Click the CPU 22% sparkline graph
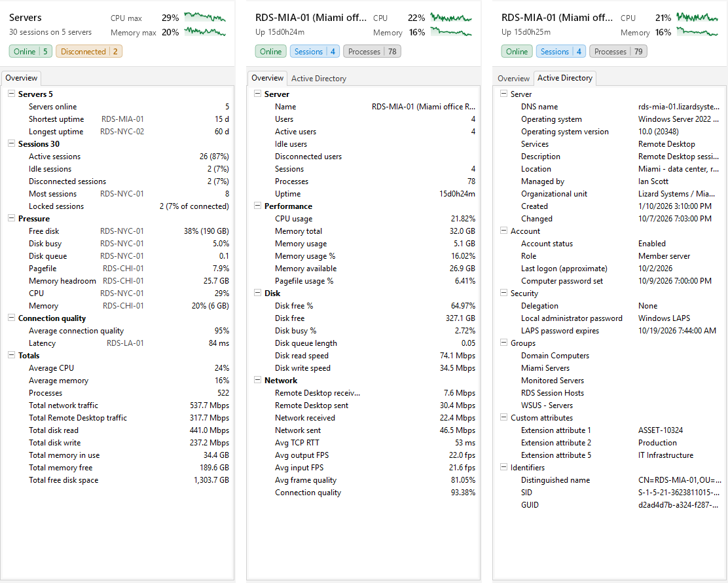This screenshot has width=728, height=583. pos(451,18)
